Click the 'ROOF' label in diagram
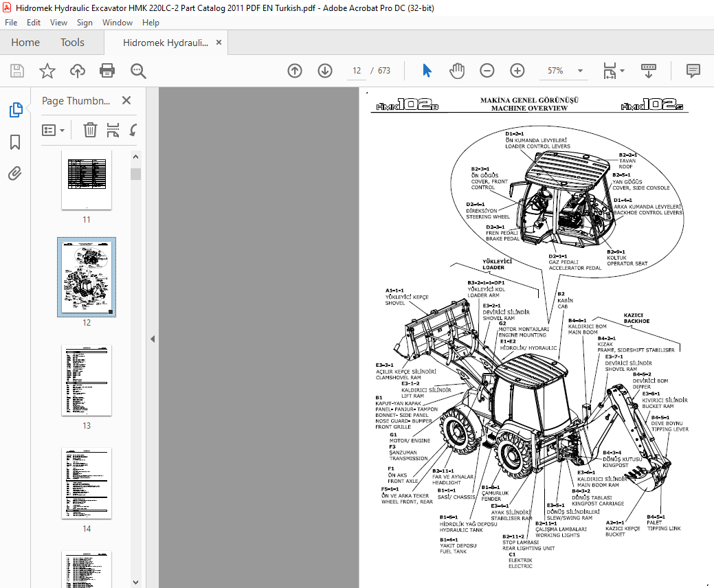The image size is (714, 588). point(625,166)
